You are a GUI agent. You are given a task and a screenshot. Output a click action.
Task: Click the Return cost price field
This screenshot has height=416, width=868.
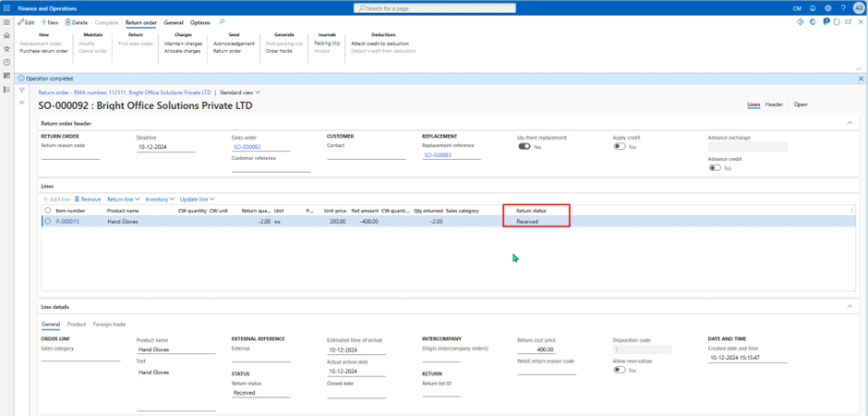[x=537, y=350]
